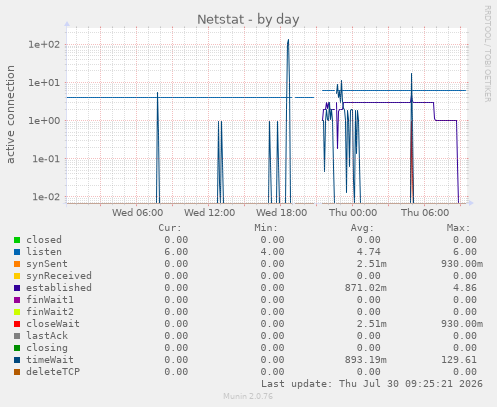The width and height of the screenshot is (497, 407).
Task: Click closeWait average value 2.51m
Action: click(x=372, y=324)
